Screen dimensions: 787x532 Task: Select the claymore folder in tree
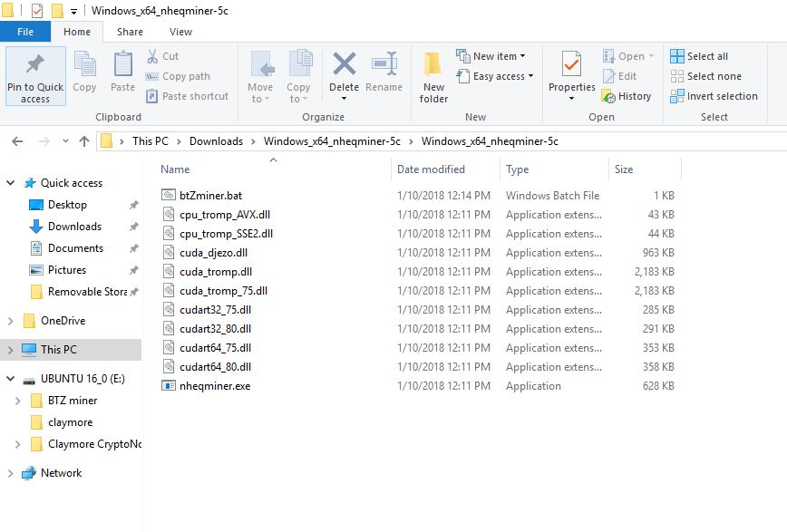(x=71, y=422)
